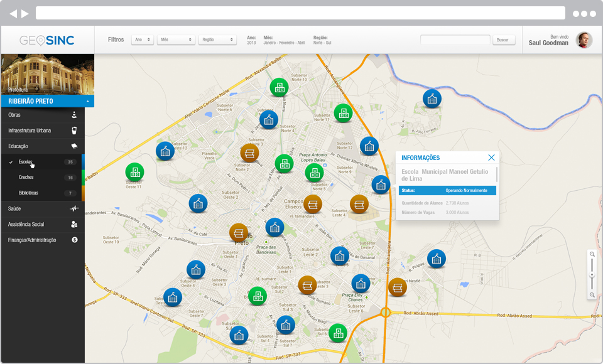
Task: Open the browser three-dots menu
Action: [584, 14]
